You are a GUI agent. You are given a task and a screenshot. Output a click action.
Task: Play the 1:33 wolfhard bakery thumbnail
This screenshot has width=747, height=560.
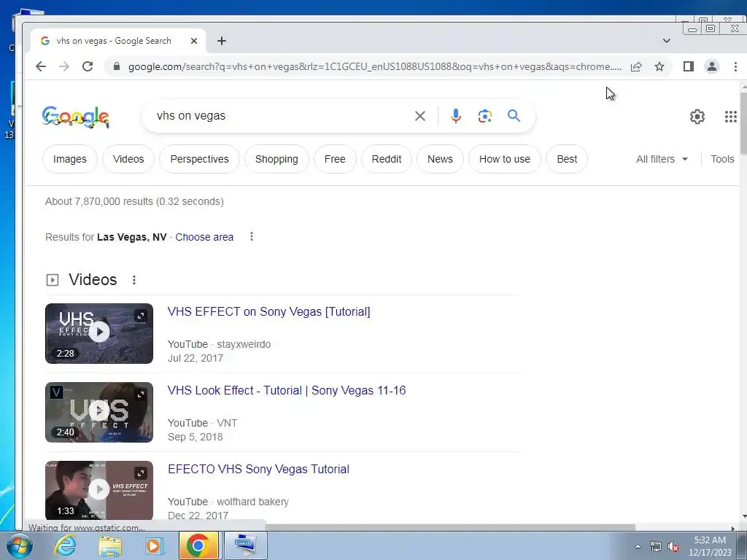click(x=99, y=491)
